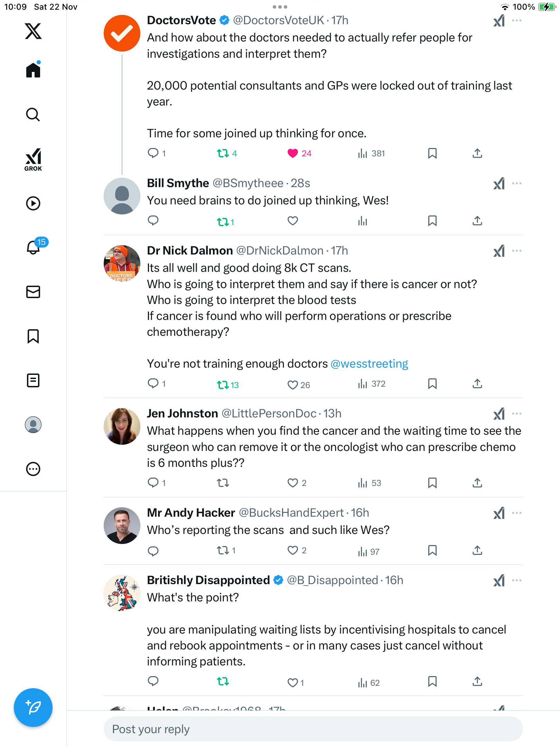The height and width of the screenshot is (747, 560).
Task: Open the profile tab in sidebar
Action: [33, 425]
